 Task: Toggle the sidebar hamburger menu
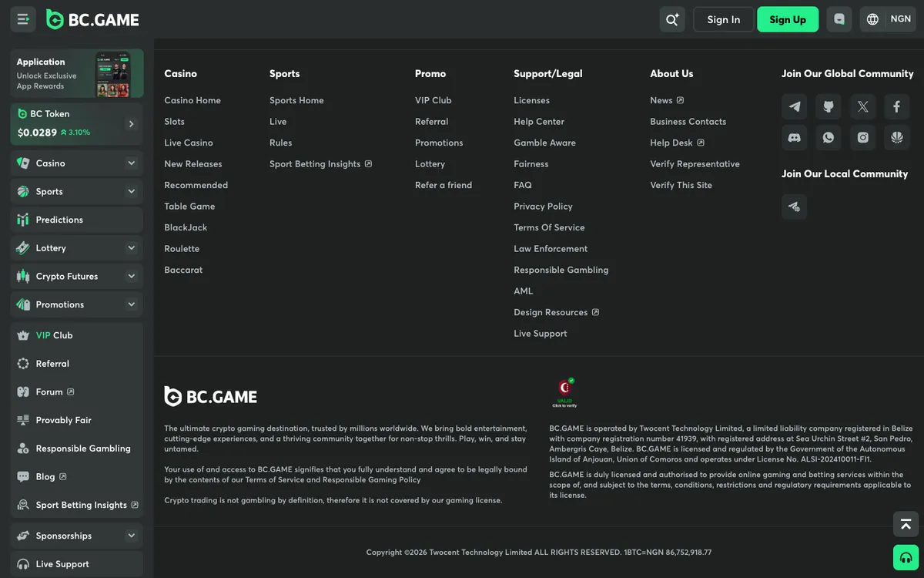pyautogui.click(x=23, y=19)
